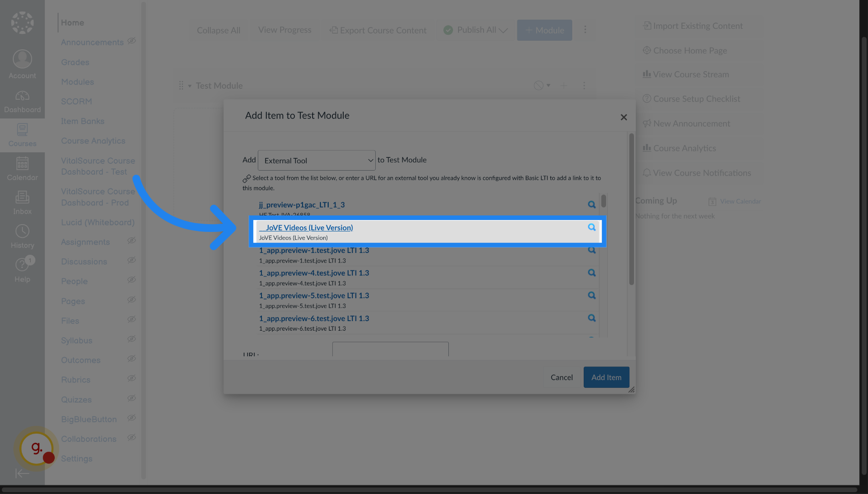Toggle visibility eye next to Pages
Viewport: 868px width, 494px height.
[132, 300]
